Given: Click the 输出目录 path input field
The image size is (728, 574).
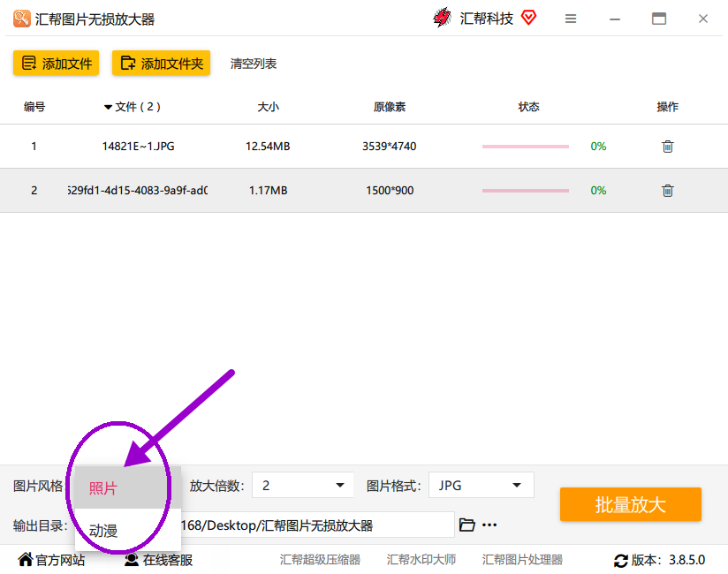Looking at the screenshot, I should coord(317,525).
